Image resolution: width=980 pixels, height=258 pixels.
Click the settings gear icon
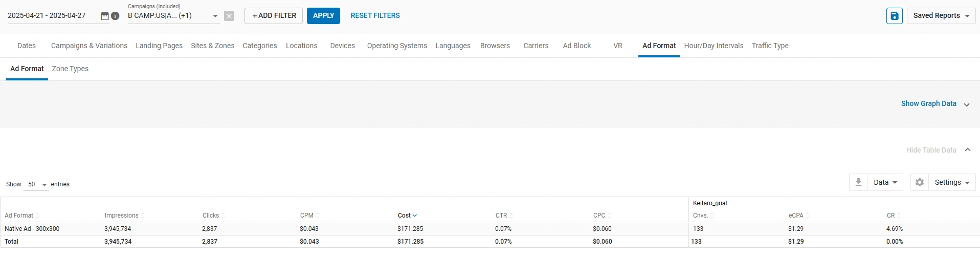coord(920,182)
